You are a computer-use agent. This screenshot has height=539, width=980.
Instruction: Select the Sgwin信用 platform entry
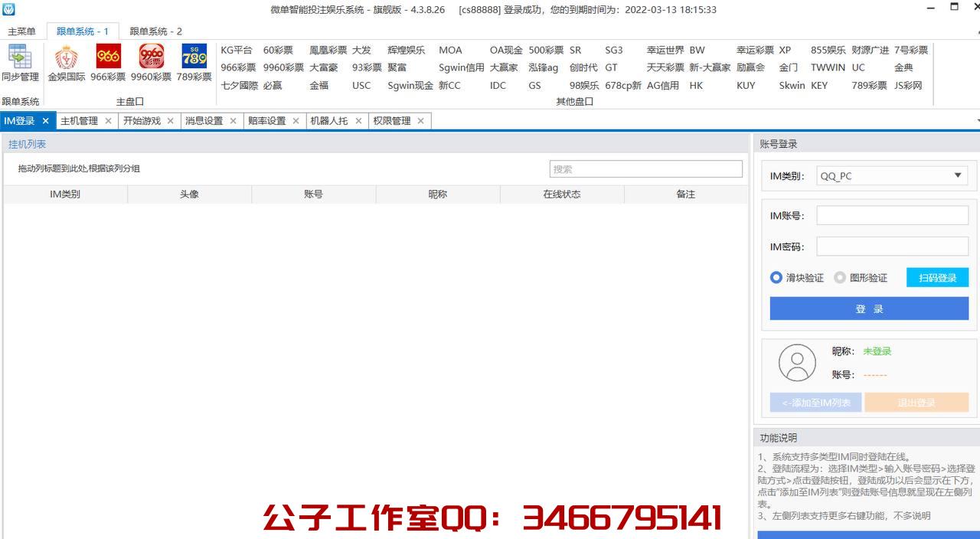[462, 67]
